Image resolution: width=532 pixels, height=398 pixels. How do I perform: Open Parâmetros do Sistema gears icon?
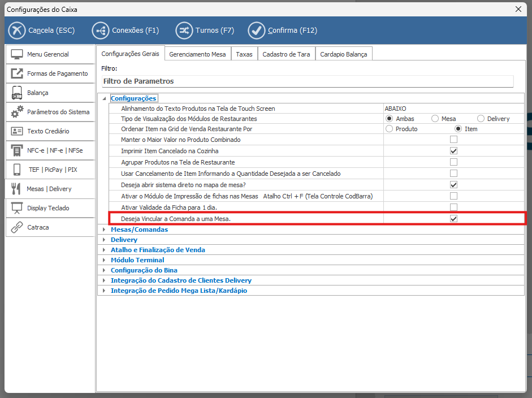17,112
